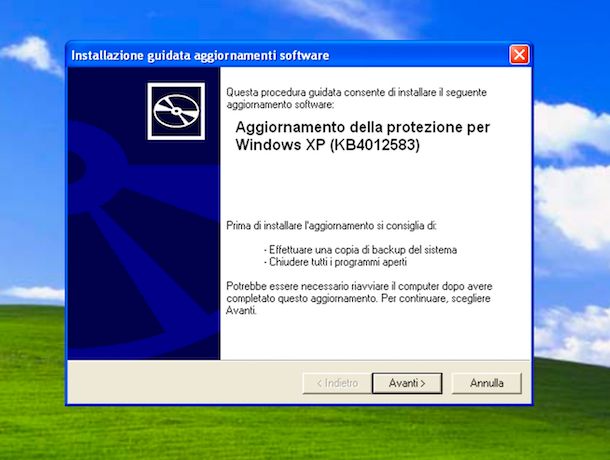Viewport: 610px width, 460px height.
Task: Click the 'Questa procedura guidata consente' paragraph
Action: coord(356,98)
